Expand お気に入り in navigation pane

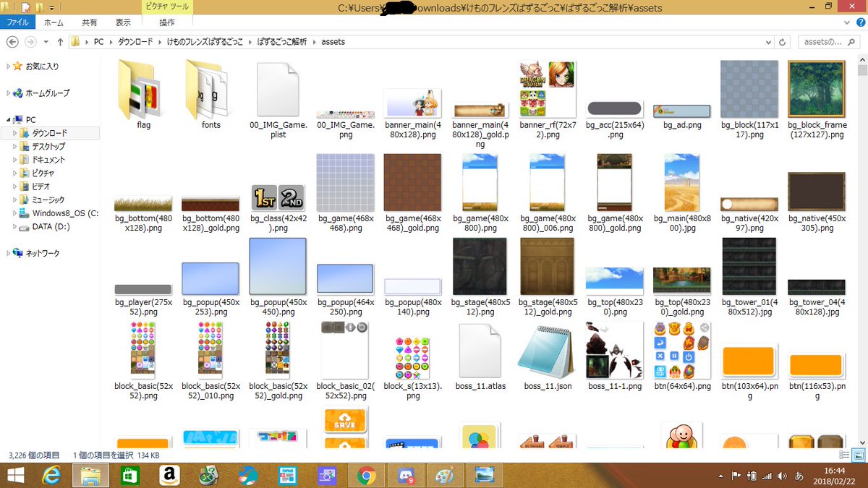9,67
